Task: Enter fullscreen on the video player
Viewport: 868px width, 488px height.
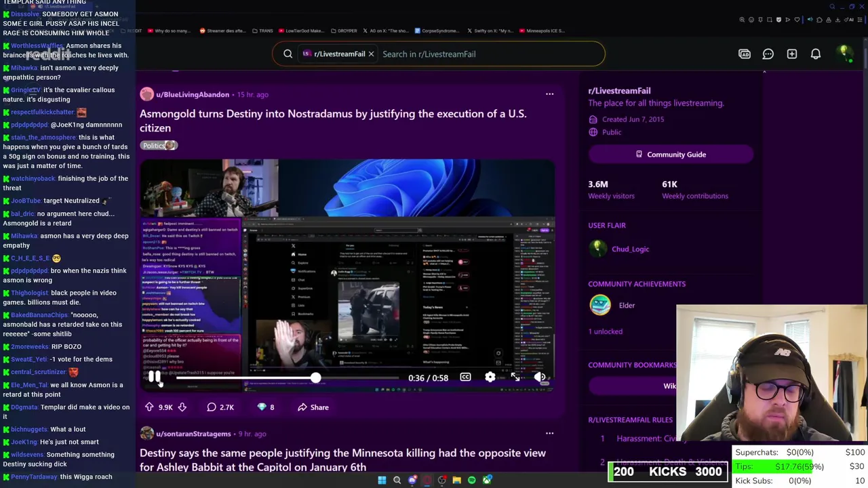Action: tap(515, 378)
